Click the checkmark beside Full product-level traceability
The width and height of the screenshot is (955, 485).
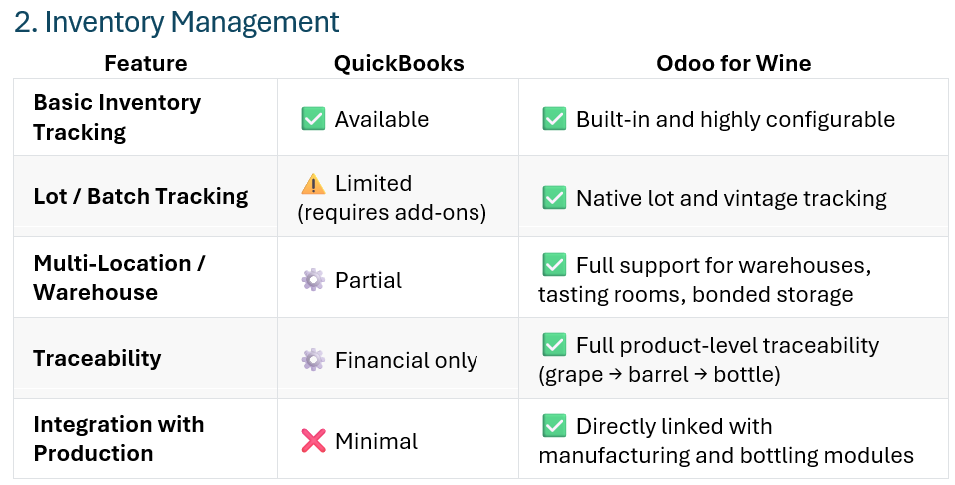[554, 346]
